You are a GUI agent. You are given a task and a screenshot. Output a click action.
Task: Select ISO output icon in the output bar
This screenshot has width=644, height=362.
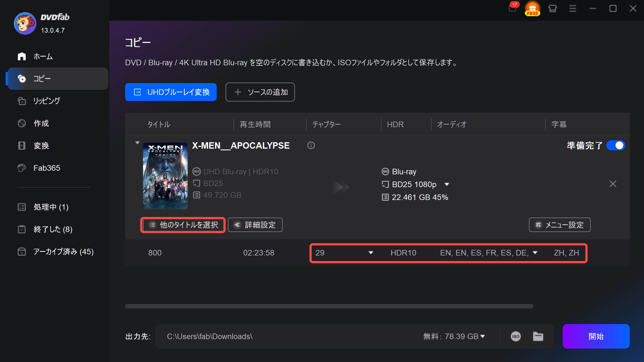516,336
